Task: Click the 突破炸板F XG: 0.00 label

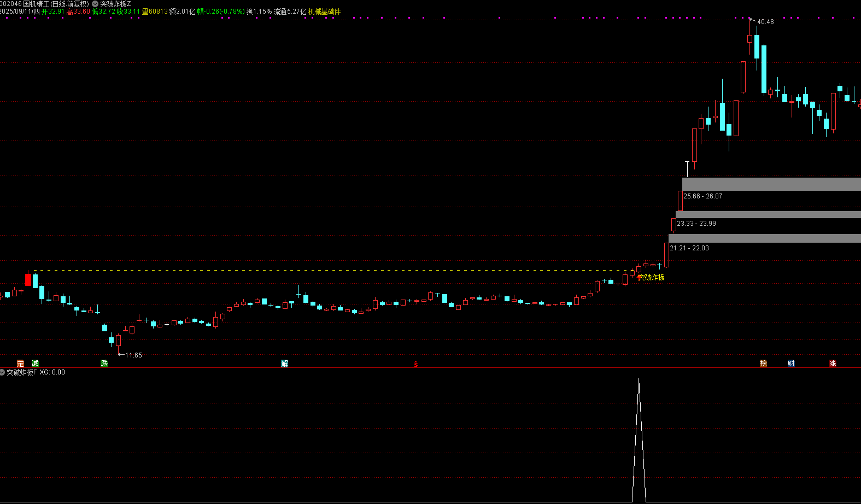Action: 36,372
